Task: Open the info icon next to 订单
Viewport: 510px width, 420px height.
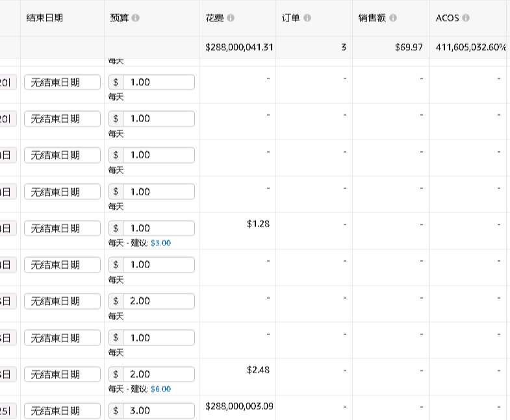Action: (307, 18)
